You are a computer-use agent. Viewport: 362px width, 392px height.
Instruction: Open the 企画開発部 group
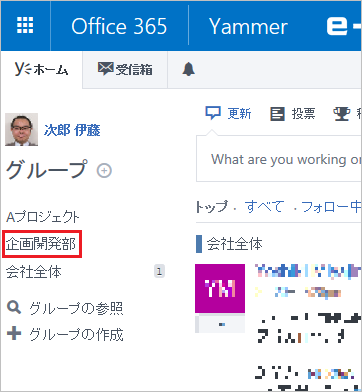tap(41, 244)
